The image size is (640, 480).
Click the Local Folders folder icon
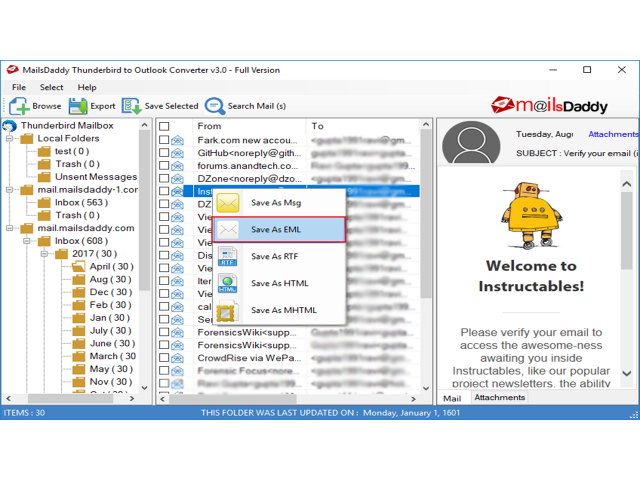pyautogui.click(x=27, y=139)
